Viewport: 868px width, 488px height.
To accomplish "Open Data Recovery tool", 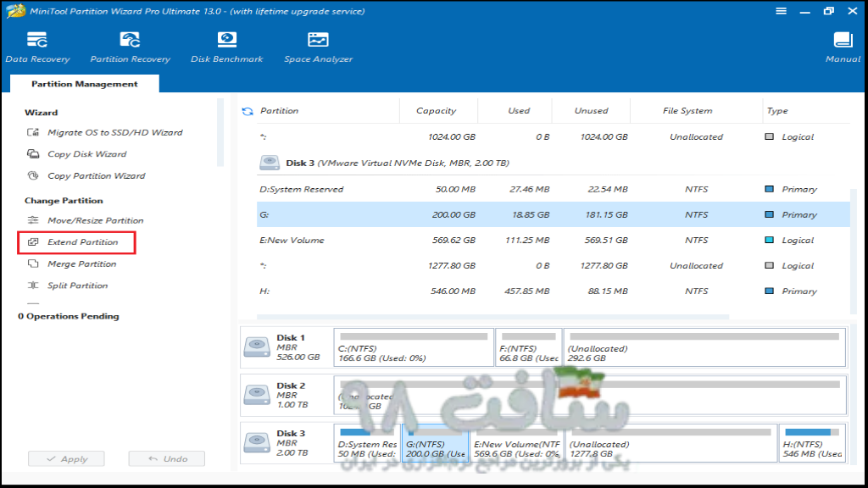I will coord(37,47).
